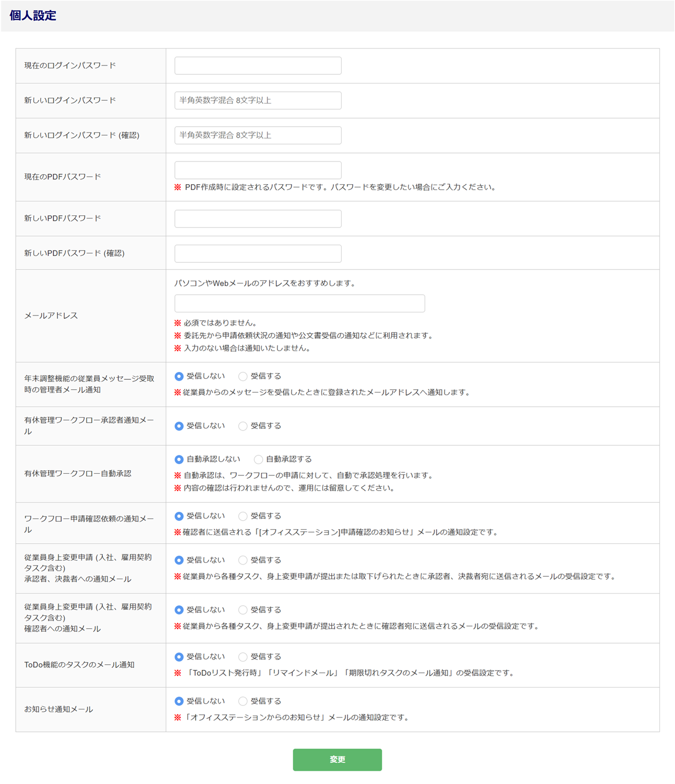Click the ToDo機能のタスクのメール通知 row label
Screen dimensions: 675x784
click(80, 665)
